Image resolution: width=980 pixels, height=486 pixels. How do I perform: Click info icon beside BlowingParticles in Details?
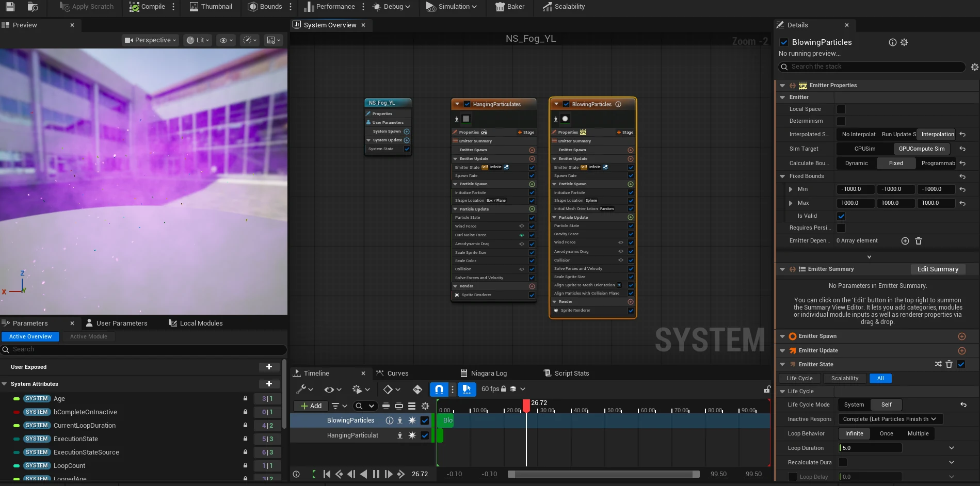click(892, 42)
